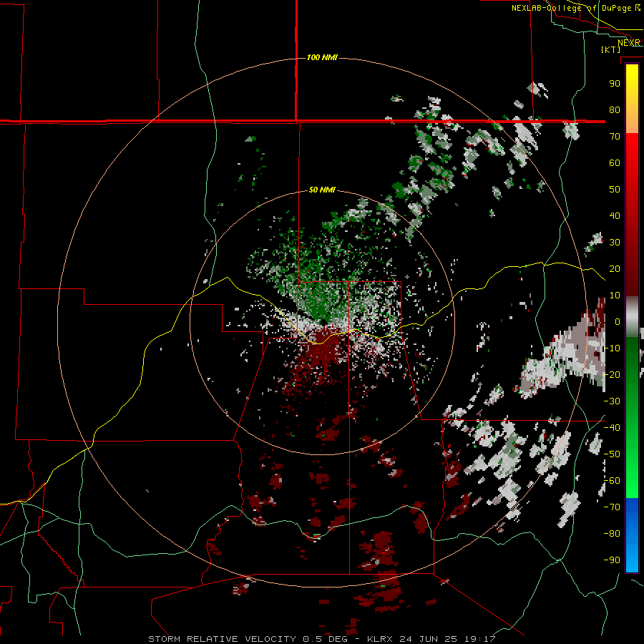Click the "STORM RELATIVE VELOCITY" caption text
Screen dimensions: 644x644
coord(222,639)
